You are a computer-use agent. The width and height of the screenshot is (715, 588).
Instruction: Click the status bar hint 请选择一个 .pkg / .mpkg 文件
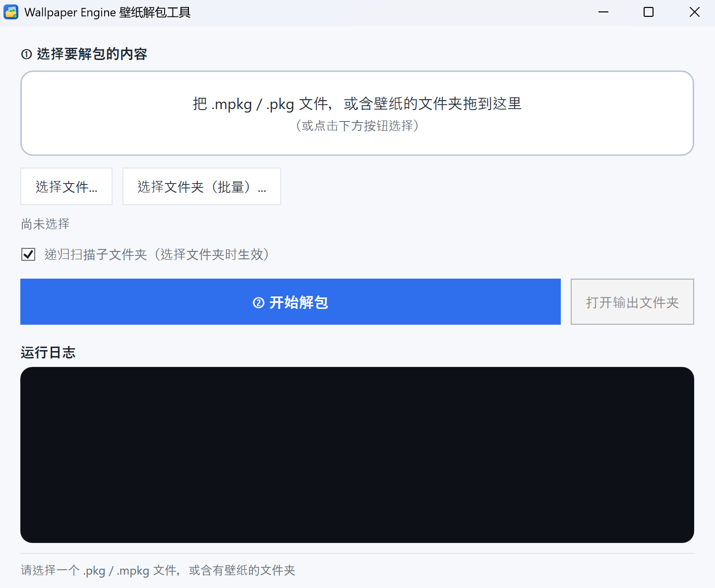tap(158, 570)
